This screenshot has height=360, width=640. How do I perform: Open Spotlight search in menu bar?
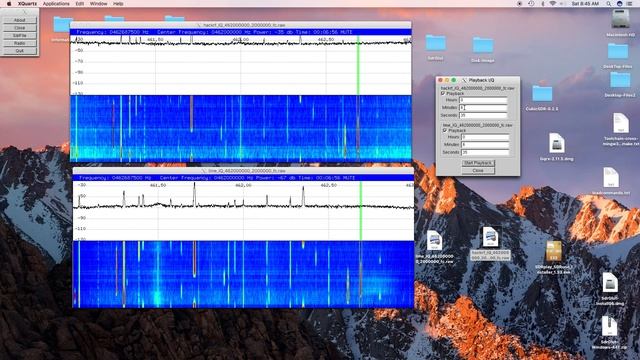pyautogui.click(x=608, y=4)
